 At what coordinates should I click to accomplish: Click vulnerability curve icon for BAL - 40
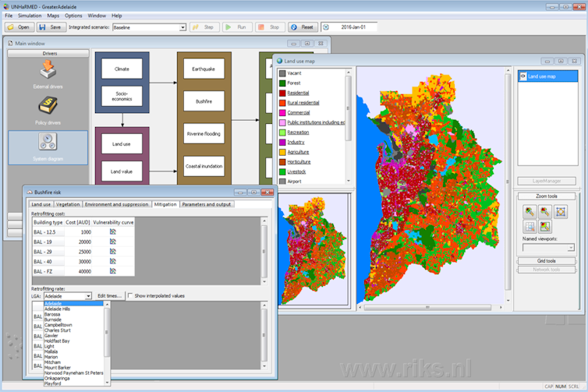tap(113, 261)
